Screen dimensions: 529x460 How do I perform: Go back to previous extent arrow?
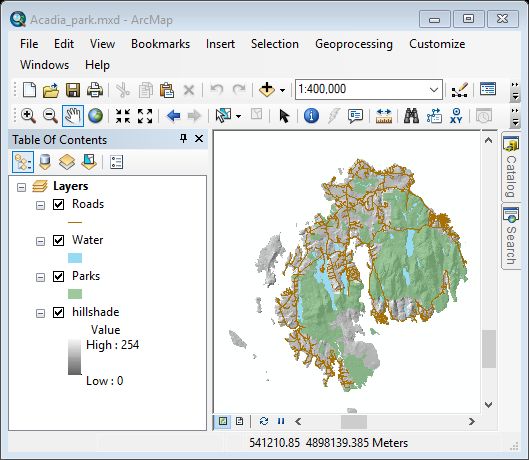[173, 116]
